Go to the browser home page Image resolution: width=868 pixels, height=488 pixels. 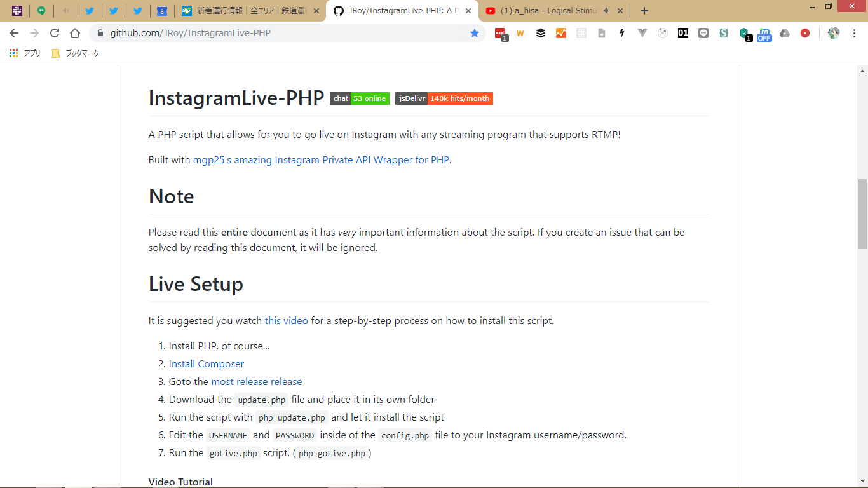(75, 33)
